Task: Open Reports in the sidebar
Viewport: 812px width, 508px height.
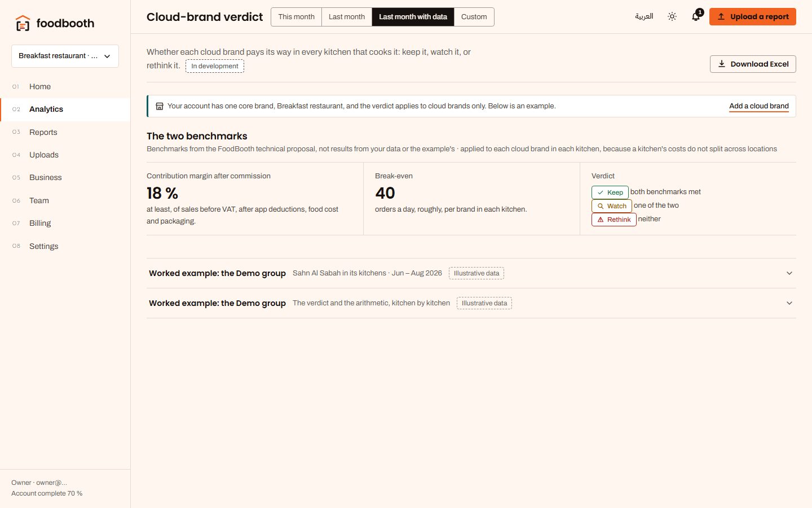Action: pyautogui.click(x=65, y=132)
